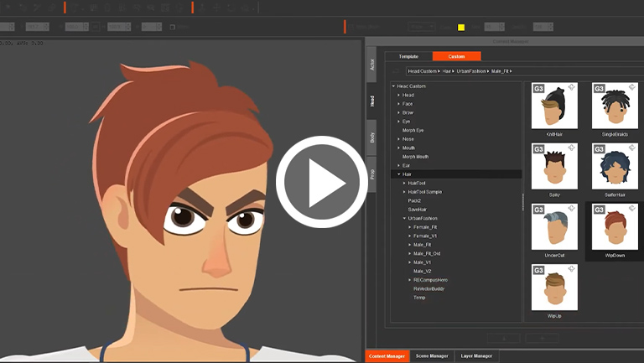
Task: Click the corner icon on WipUp thumbnail
Action: pos(571,268)
